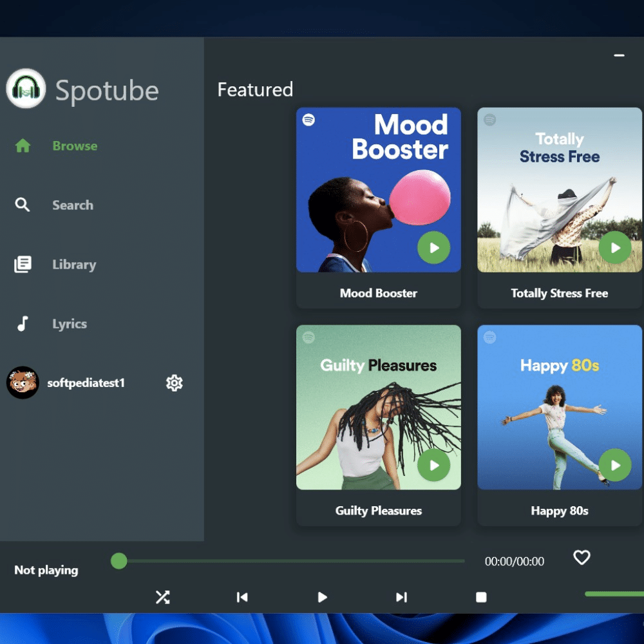Click the Spotify badge on Happy 80s
Image resolution: width=644 pixels, height=644 pixels.
490,337
